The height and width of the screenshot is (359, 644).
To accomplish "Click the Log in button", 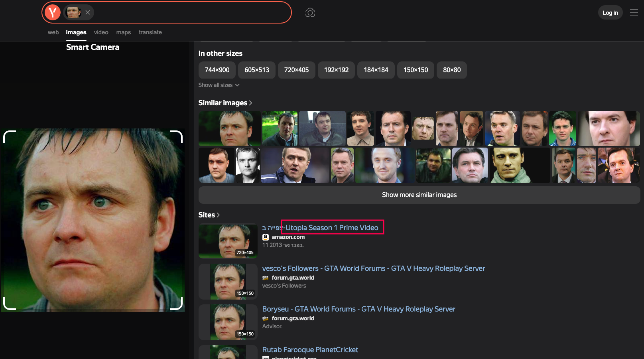I will 610,13.
